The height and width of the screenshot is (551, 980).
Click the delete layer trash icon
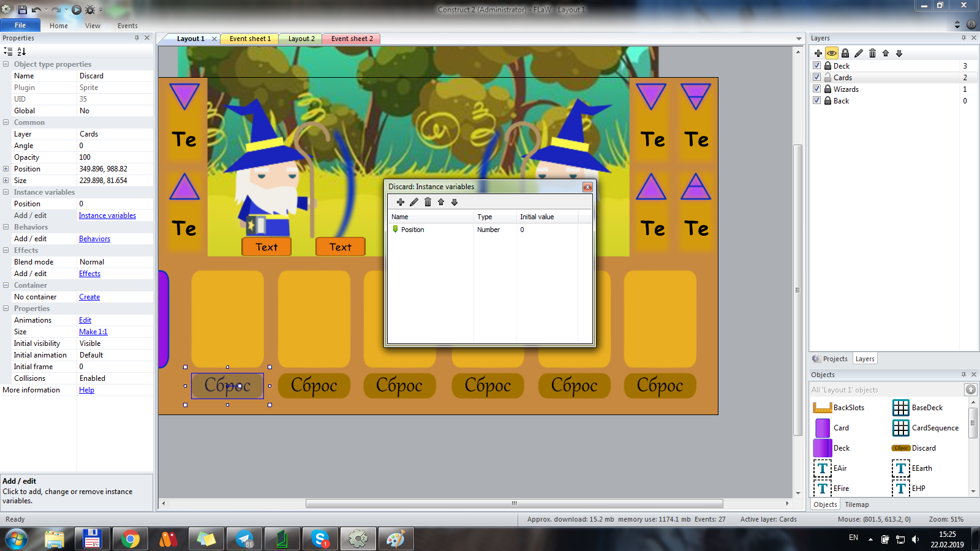tap(872, 53)
